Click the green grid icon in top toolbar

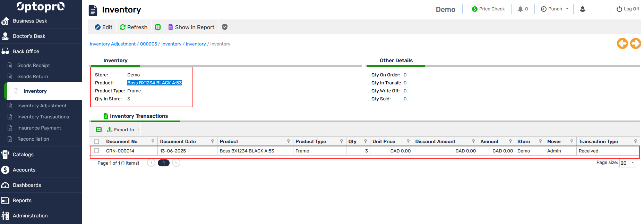coord(158,27)
